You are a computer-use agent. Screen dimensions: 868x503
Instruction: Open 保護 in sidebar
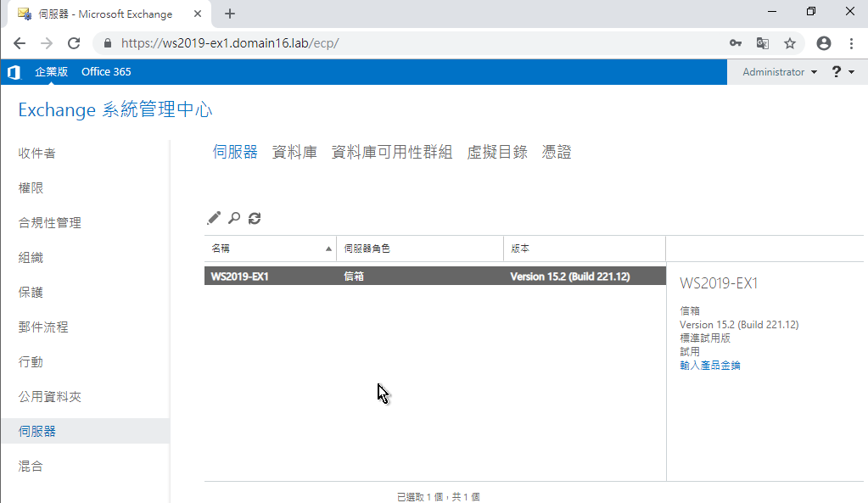31,293
